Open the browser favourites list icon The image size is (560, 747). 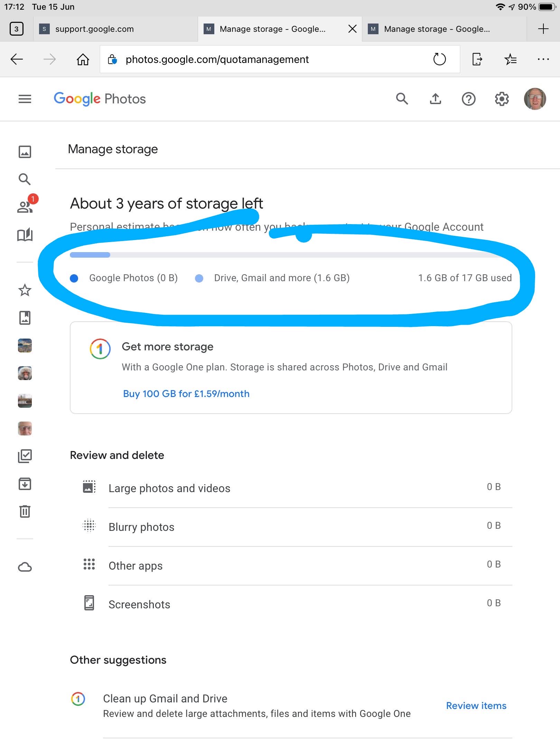click(510, 59)
